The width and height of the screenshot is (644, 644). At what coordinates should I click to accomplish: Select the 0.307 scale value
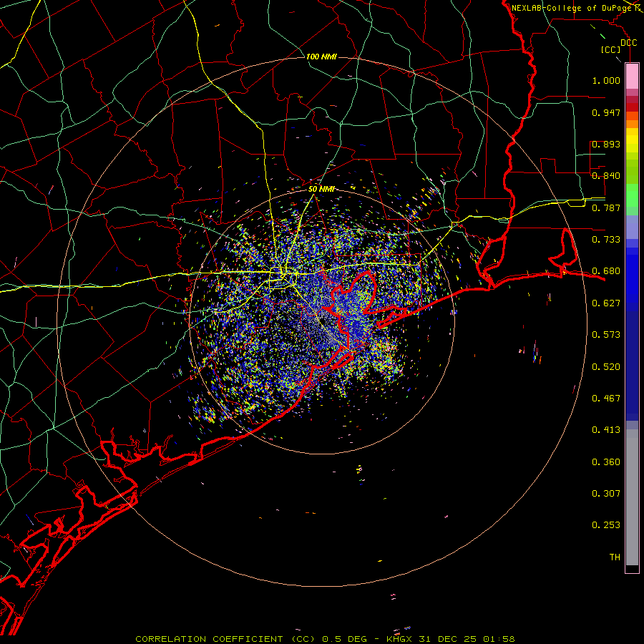tap(606, 494)
